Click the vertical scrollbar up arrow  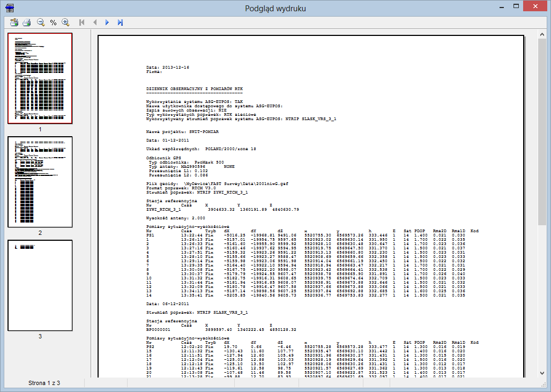542,35
